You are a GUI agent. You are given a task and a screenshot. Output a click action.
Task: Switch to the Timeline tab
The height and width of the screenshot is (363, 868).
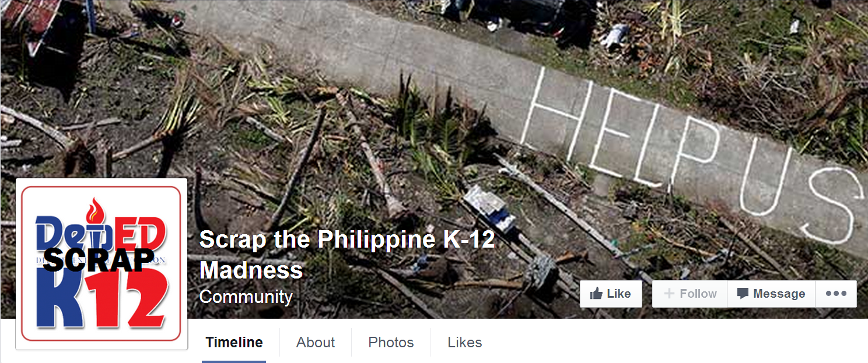tap(234, 343)
